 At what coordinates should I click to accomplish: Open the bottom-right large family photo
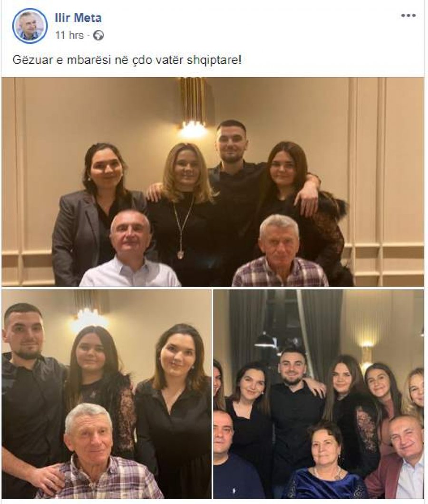pos(318,394)
